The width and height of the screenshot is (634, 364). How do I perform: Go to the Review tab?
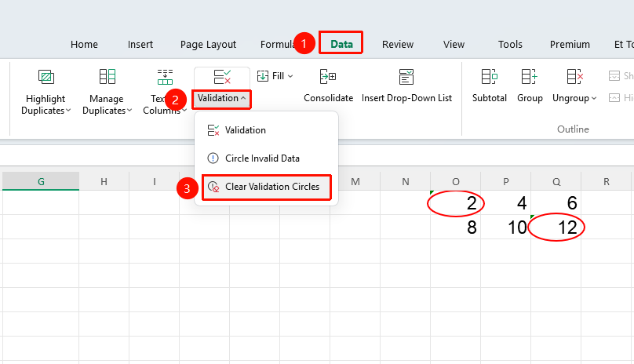point(398,45)
